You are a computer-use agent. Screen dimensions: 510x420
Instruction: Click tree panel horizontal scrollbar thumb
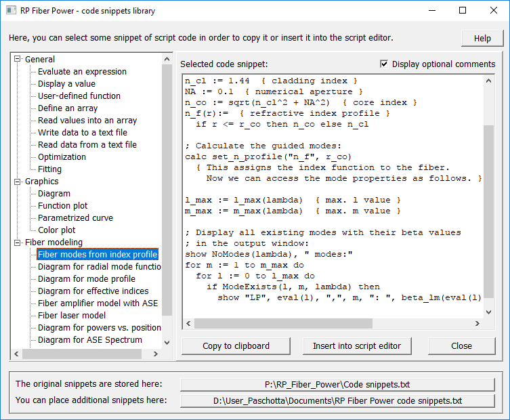(82, 354)
